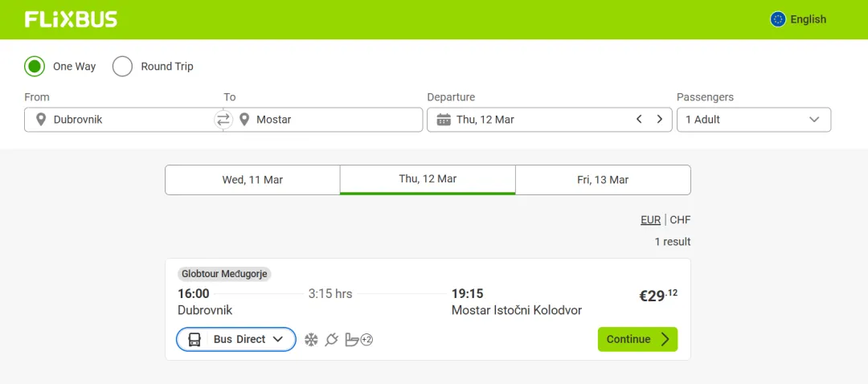Click the power outlet amenity icon
This screenshot has height=384, width=868.
[x=331, y=339]
